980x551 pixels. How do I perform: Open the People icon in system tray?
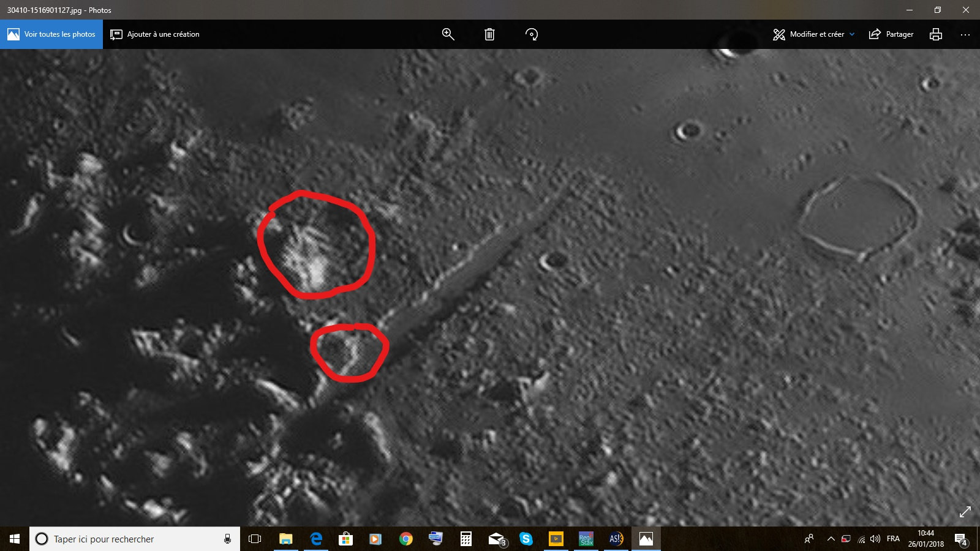pos(809,539)
